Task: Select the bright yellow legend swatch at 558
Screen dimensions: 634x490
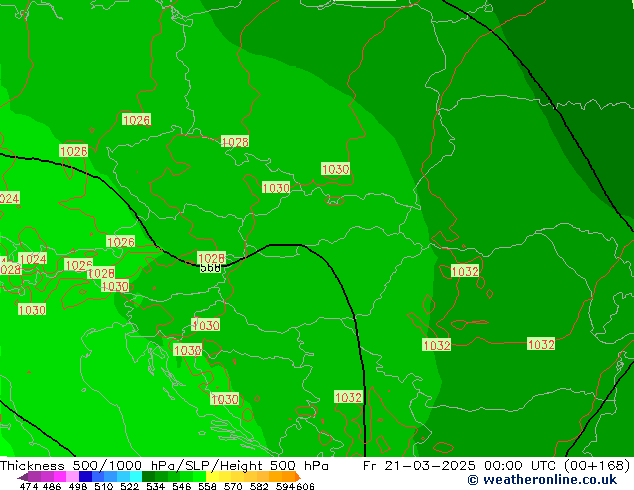Action: pos(212,476)
